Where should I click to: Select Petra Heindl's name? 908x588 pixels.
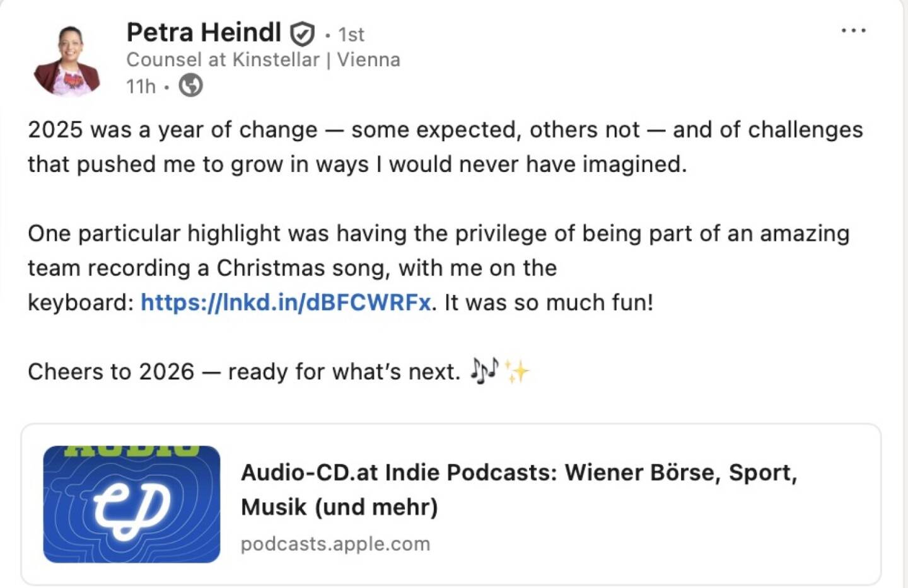click(203, 32)
